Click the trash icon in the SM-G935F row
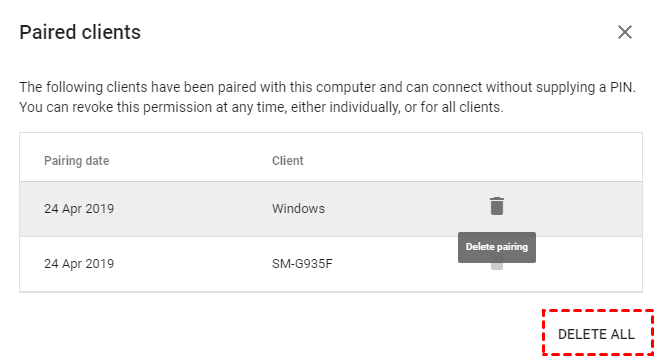This screenshot has height=363, width=661. pos(497,266)
